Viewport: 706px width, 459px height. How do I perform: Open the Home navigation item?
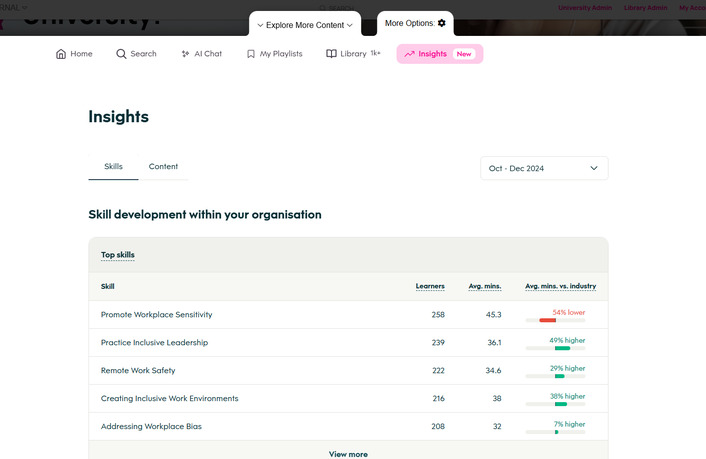[74, 54]
